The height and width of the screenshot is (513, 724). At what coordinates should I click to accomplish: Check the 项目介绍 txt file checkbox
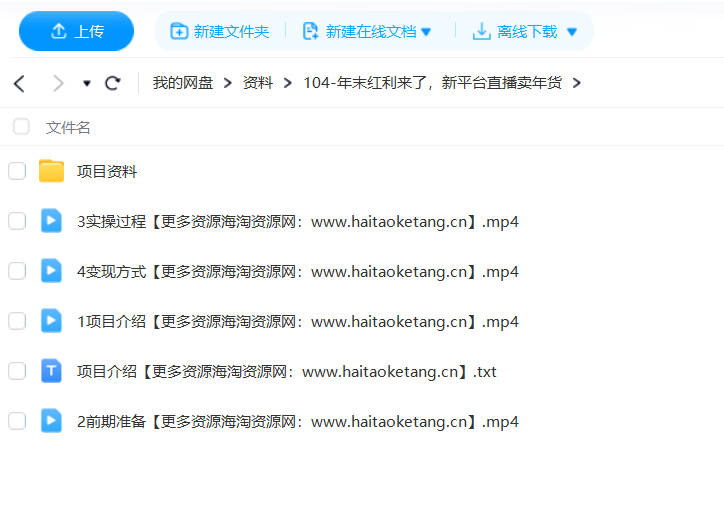(17, 371)
